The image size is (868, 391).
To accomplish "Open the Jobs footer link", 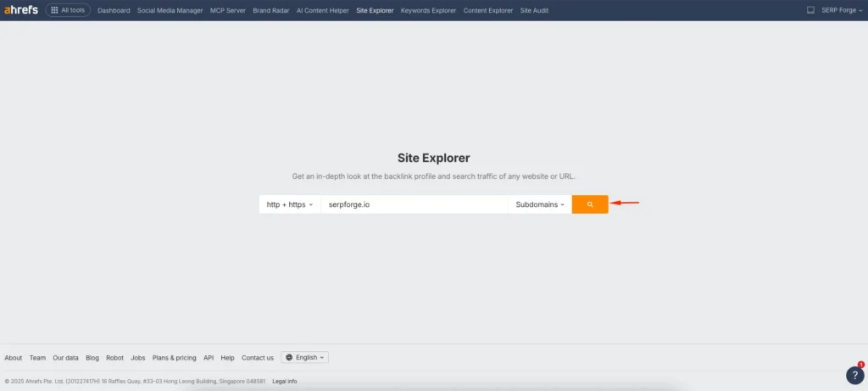I will (138, 358).
